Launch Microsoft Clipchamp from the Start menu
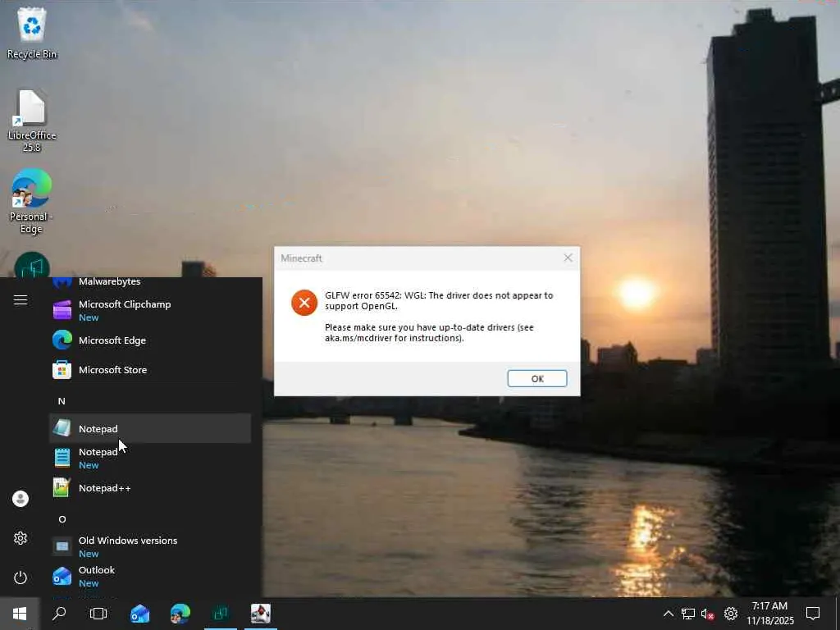Screen dimensions: 840x630 coord(150,310)
